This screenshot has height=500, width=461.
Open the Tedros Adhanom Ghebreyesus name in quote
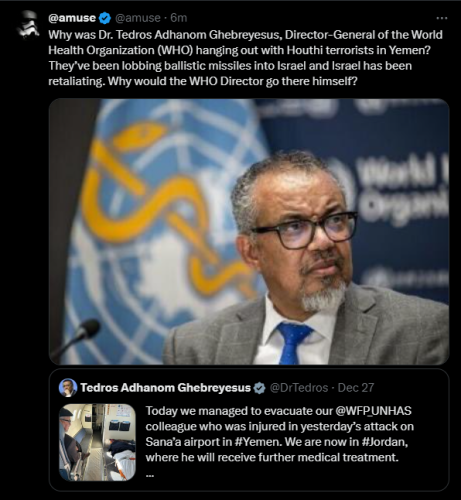[165, 388]
